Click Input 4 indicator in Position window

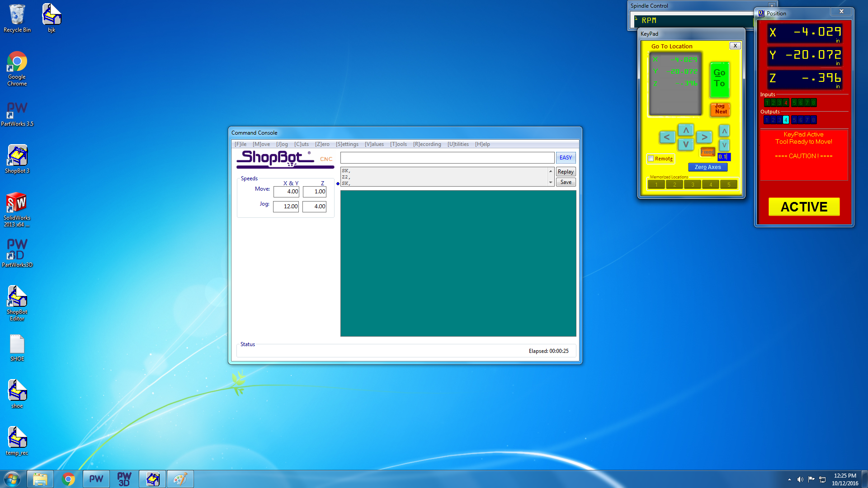point(786,103)
